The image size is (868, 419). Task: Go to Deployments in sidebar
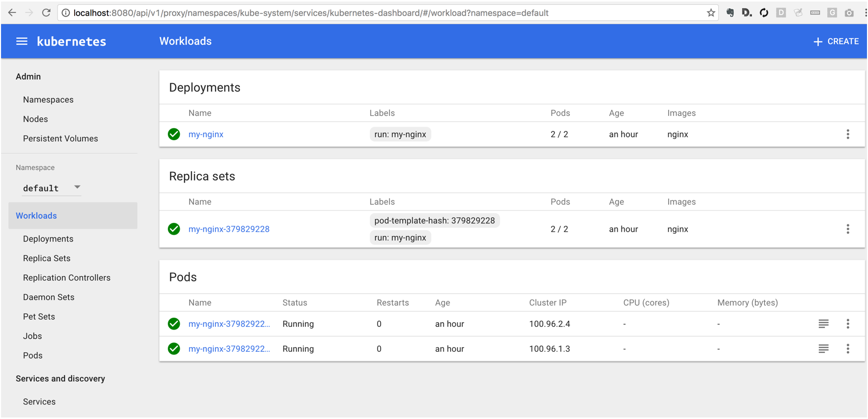click(x=48, y=239)
